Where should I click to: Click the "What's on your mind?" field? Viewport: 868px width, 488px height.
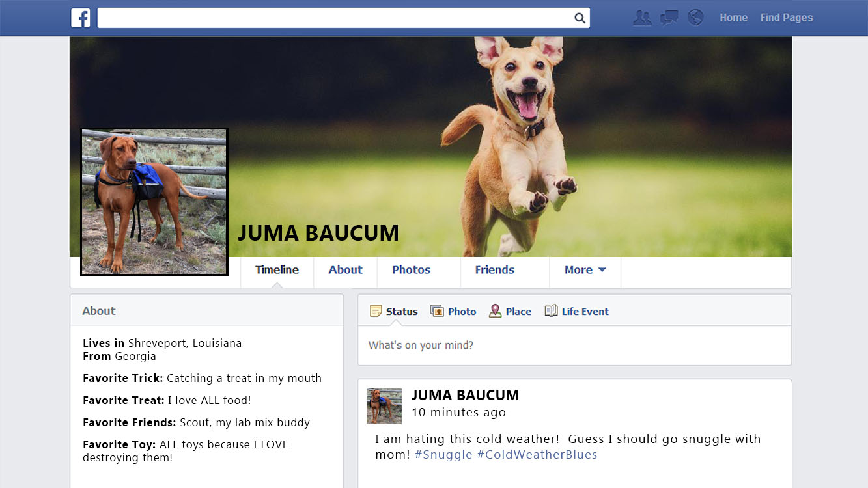tap(574, 346)
